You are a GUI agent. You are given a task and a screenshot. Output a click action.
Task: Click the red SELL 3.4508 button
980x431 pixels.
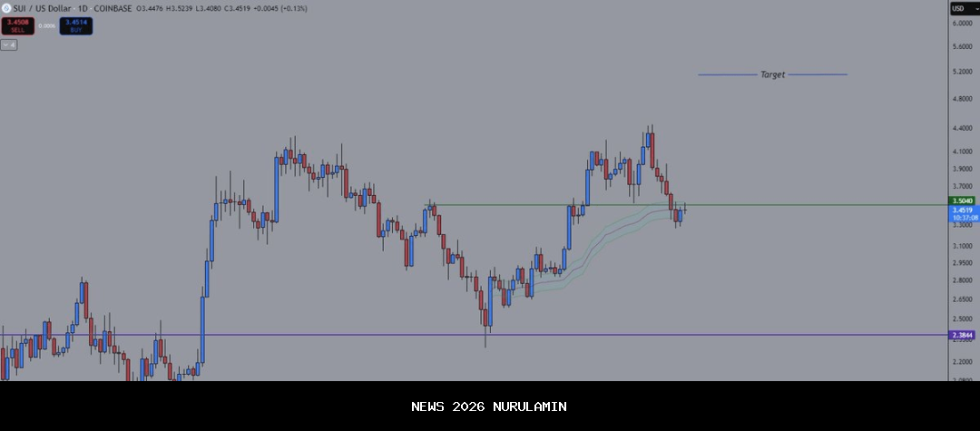(x=17, y=26)
